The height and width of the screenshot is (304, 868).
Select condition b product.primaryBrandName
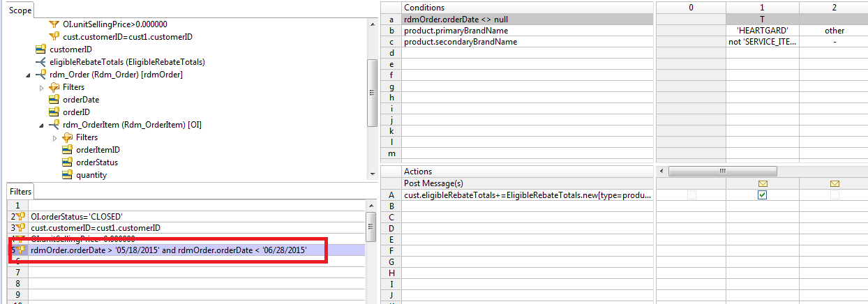click(x=528, y=31)
